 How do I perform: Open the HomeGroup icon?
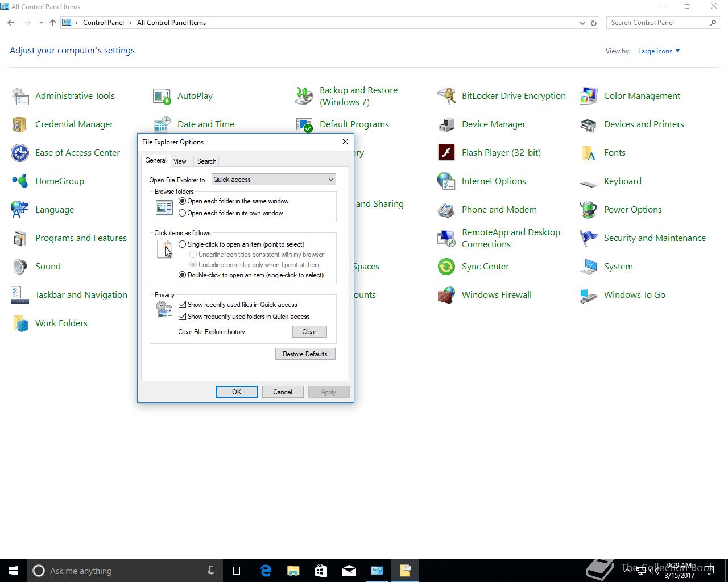click(x=20, y=181)
